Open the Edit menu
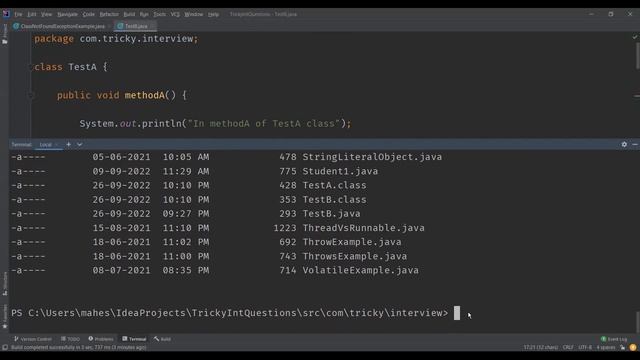This screenshot has width=640, height=360. (31, 14)
